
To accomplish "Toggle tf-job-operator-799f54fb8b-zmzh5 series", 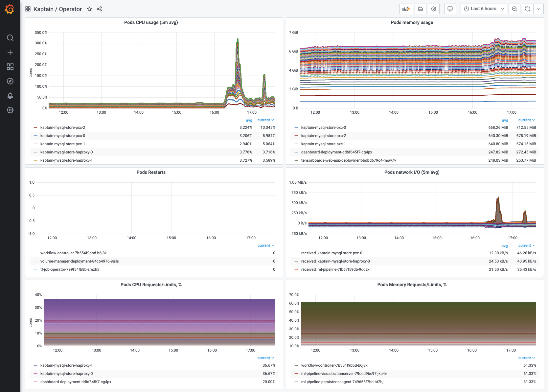I will pyautogui.click(x=70, y=269).
